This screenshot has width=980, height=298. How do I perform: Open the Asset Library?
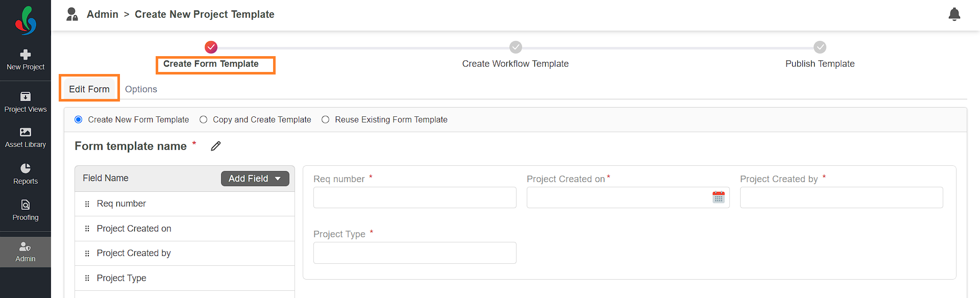26,138
